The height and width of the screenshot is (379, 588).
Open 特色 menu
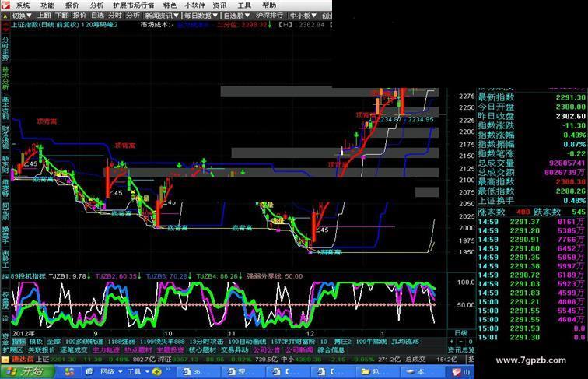(x=170, y=5)
